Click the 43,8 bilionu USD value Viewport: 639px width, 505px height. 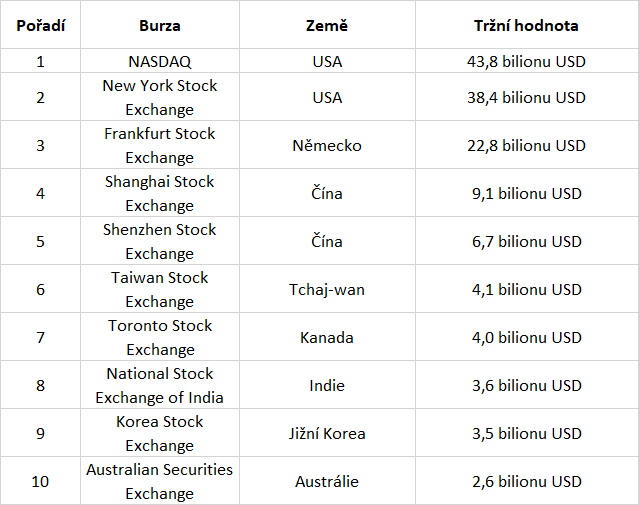click(527, 61)
